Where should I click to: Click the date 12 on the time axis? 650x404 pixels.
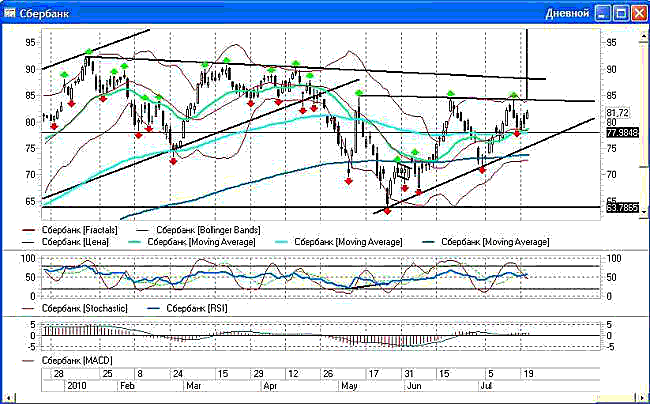[x=293, y=374]
